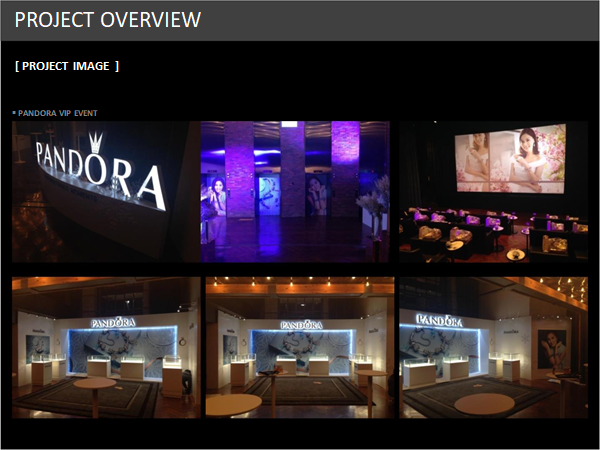The width and height of the screenshot is (600, 450).
Task: Open the booth photo with model portrait
Action: [x=494, y=347]
